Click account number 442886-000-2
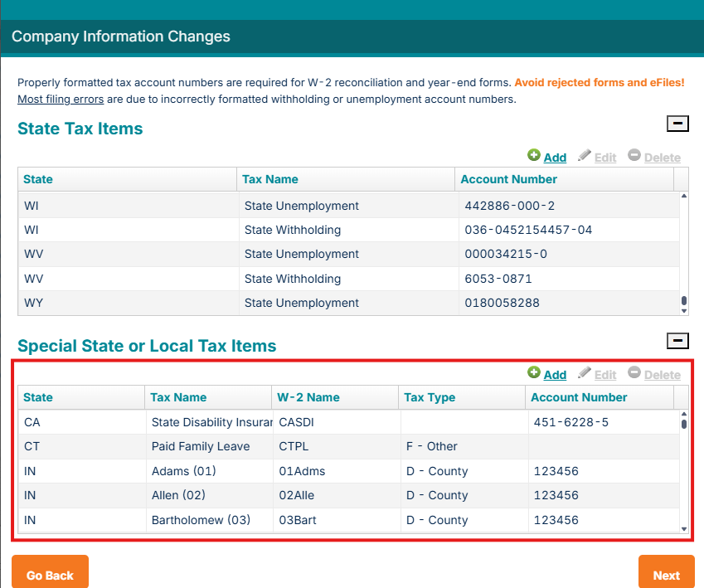 tap(510, 206)
